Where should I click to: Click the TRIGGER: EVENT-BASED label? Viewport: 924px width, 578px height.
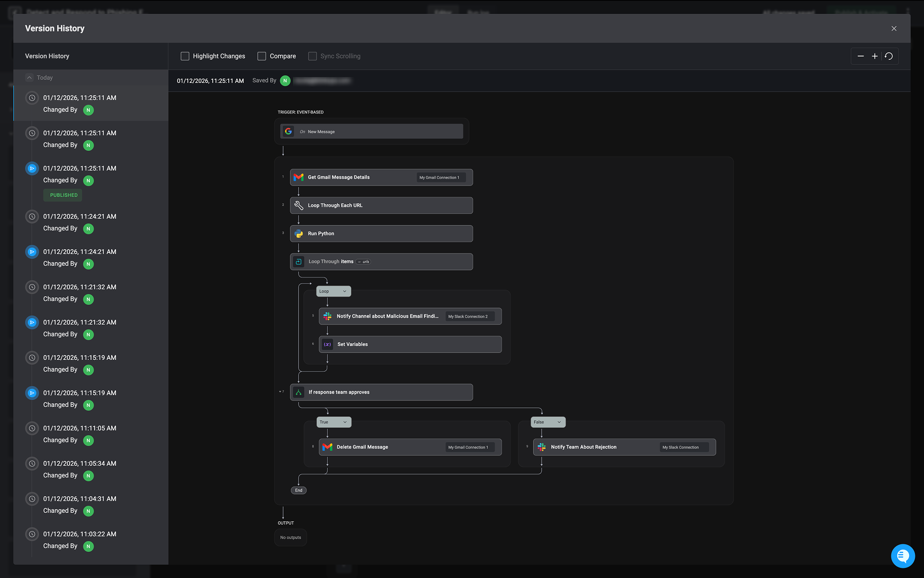(x=301, y=112)
